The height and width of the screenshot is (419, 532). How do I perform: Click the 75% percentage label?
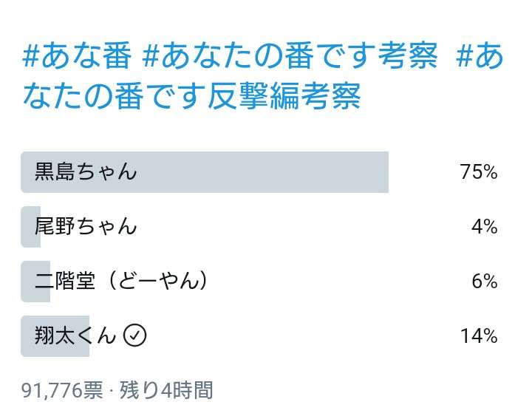(479, 171)
